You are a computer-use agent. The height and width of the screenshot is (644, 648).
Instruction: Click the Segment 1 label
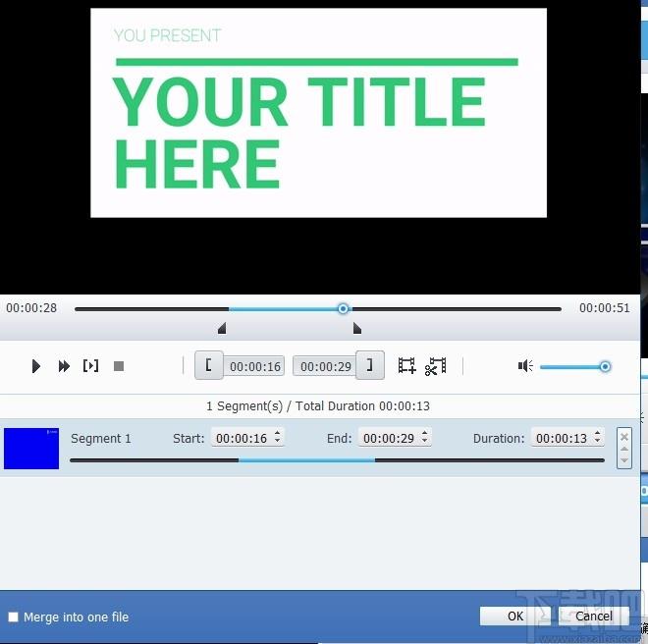[101, 438]
